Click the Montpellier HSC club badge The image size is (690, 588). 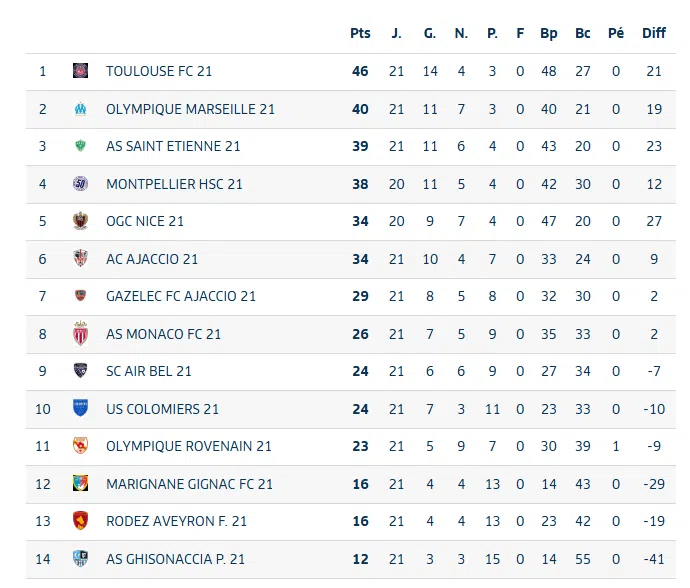pyautogui.click(x=81, y=184)
